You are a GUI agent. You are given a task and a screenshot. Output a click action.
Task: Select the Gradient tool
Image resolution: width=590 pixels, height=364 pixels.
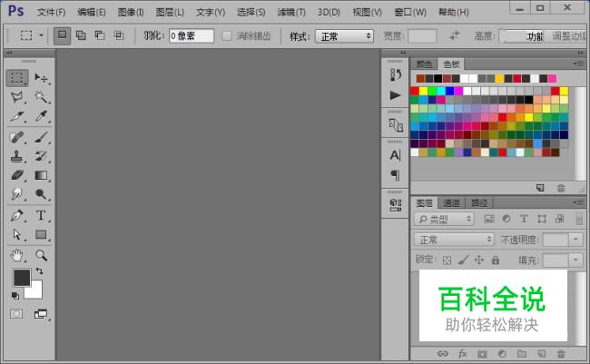[41, 175]
